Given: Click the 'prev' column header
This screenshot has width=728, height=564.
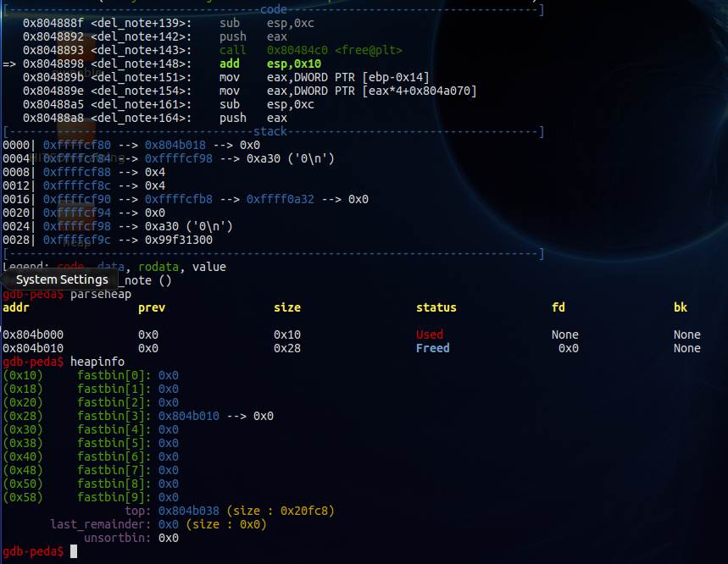Looking at the screenshot, I should (152, 307).
